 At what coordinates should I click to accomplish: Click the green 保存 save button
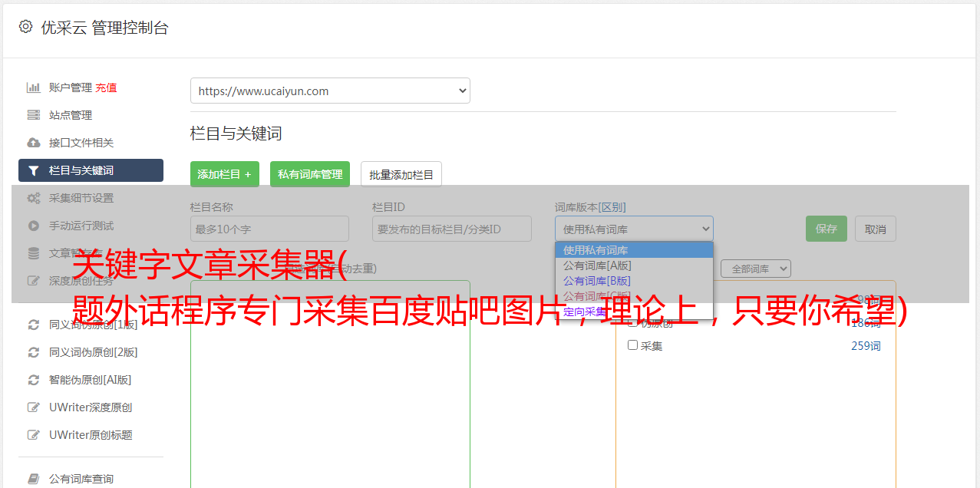827,229
